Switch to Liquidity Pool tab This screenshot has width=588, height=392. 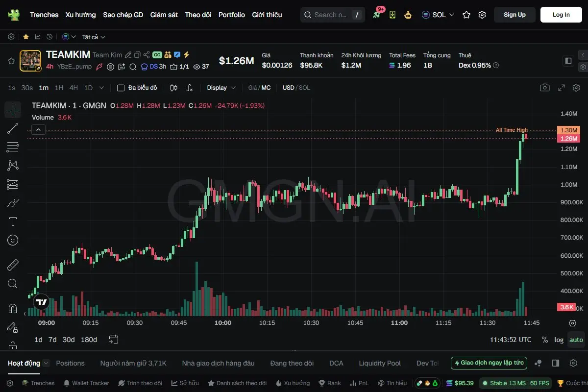coord(380,363)
